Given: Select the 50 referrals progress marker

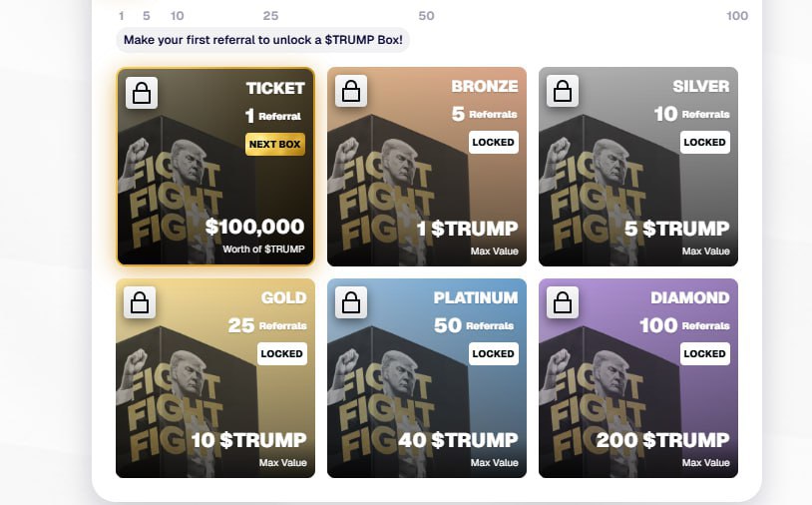Looking at the screenshot, I should point(426,16).
